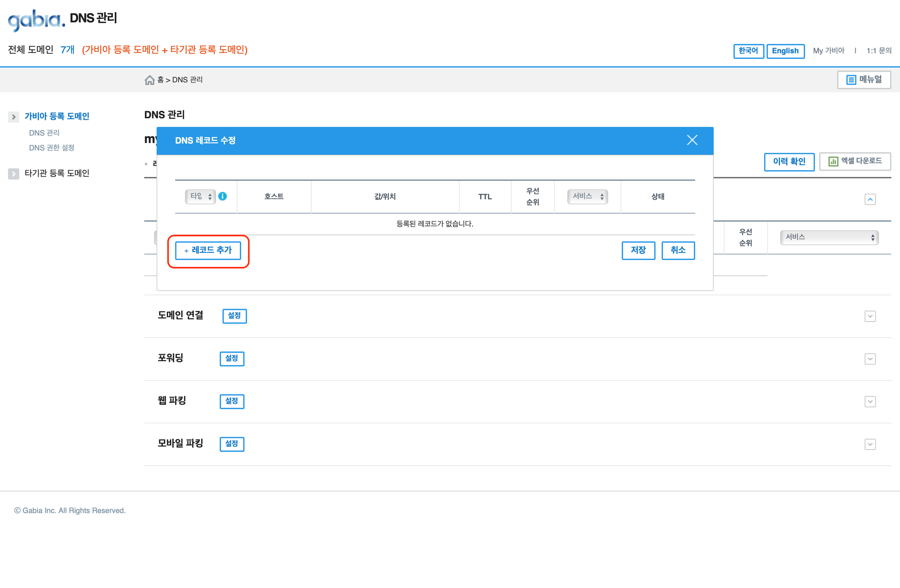
Task: Open the 타입 dropdown in dialog header
Action: tap(200, 196)
